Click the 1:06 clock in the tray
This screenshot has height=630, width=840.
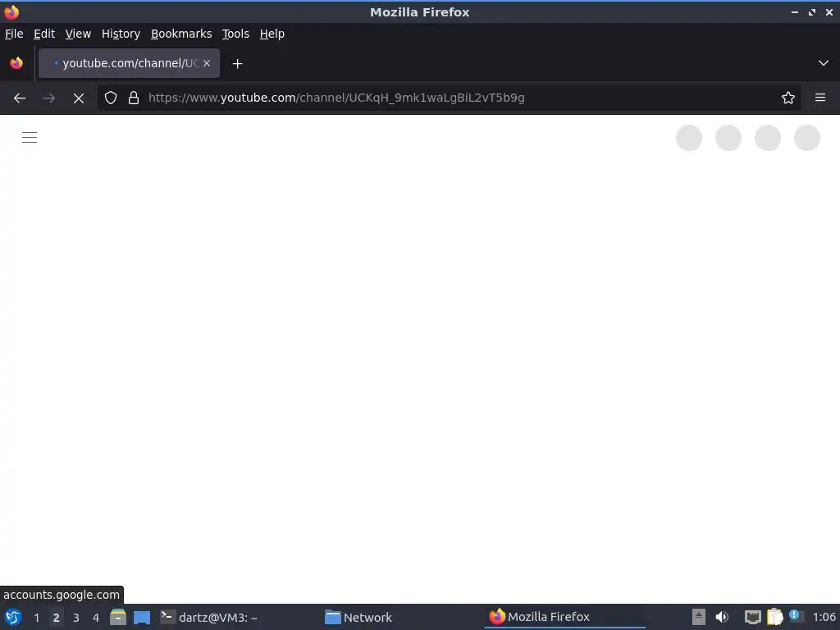coord(824,617)
